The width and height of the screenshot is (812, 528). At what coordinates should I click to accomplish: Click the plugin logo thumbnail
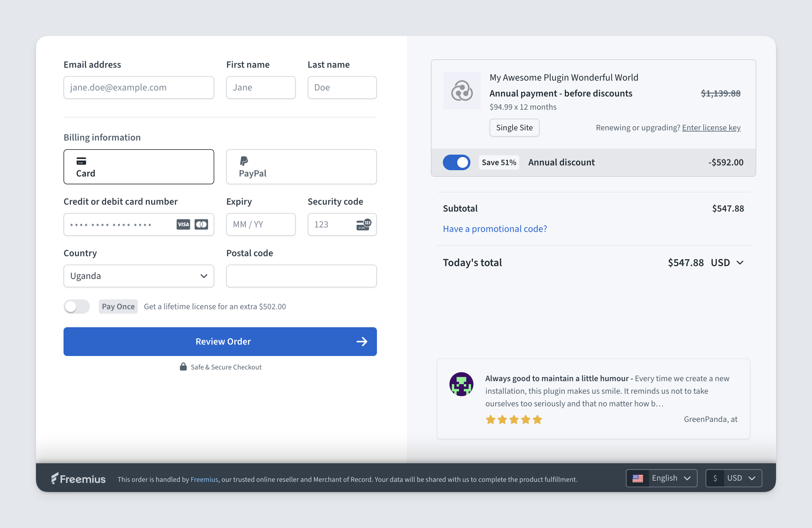click(462, 91)
